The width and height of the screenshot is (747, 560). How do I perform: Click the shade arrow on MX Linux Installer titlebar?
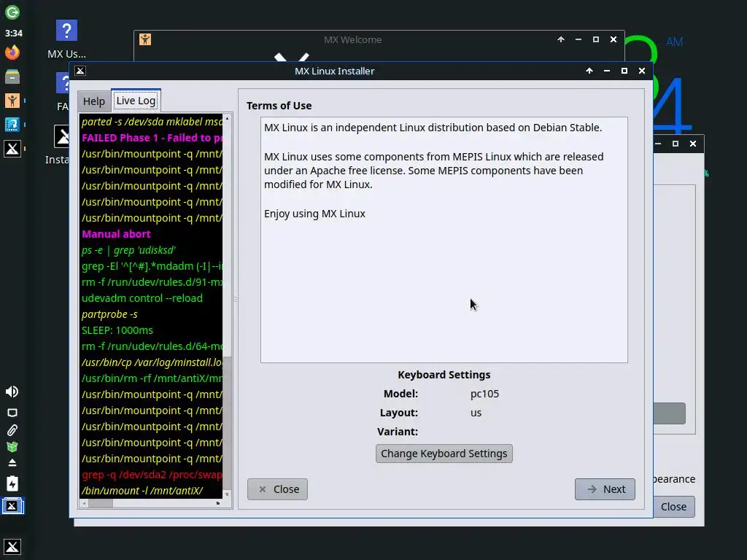[x=589, y=71]
